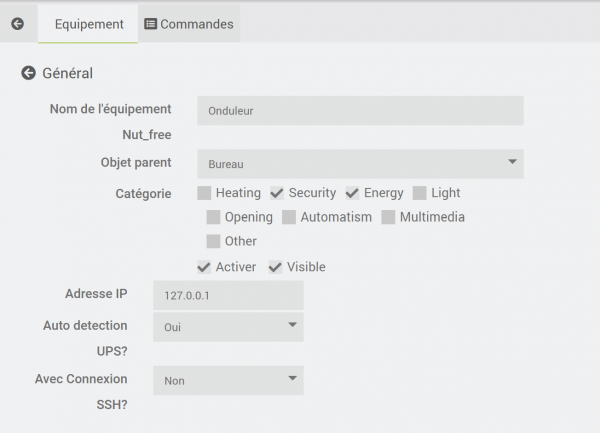Viewport: 600px width, 433px height.
Task: Uncheck the Energy category checkbox
Action: (x=352, y=193)
